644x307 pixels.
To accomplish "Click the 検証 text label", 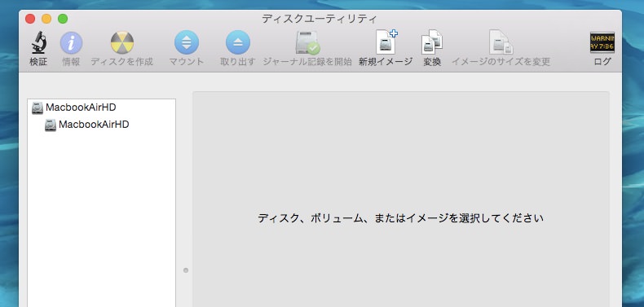I will tap(38, 62).
